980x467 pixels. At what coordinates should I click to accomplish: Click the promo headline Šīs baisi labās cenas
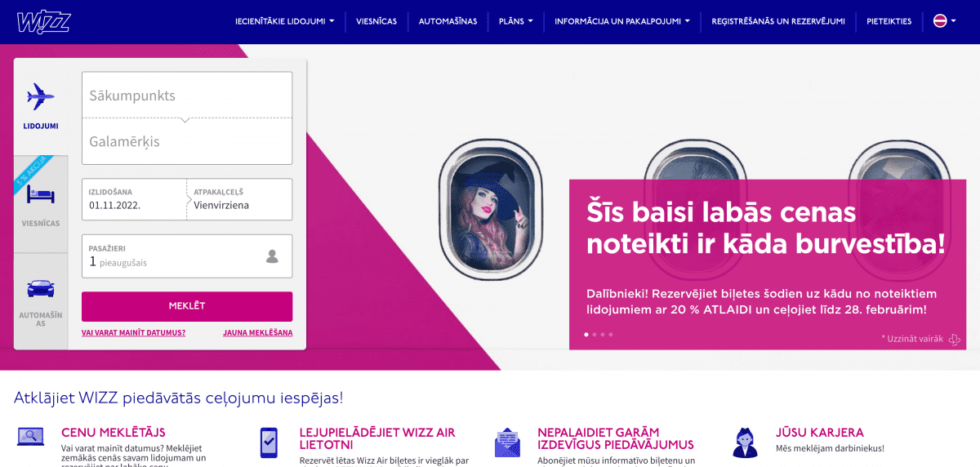pos(721,212)
